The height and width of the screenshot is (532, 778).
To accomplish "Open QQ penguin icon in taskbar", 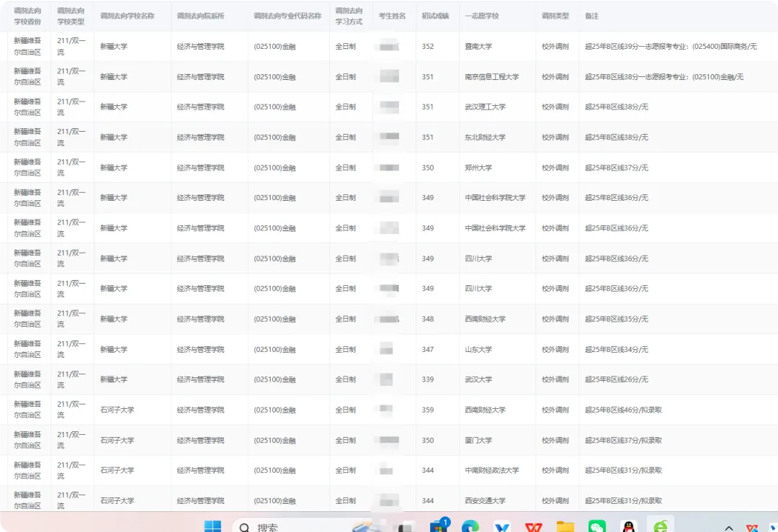I will click(x=629, y=526).
